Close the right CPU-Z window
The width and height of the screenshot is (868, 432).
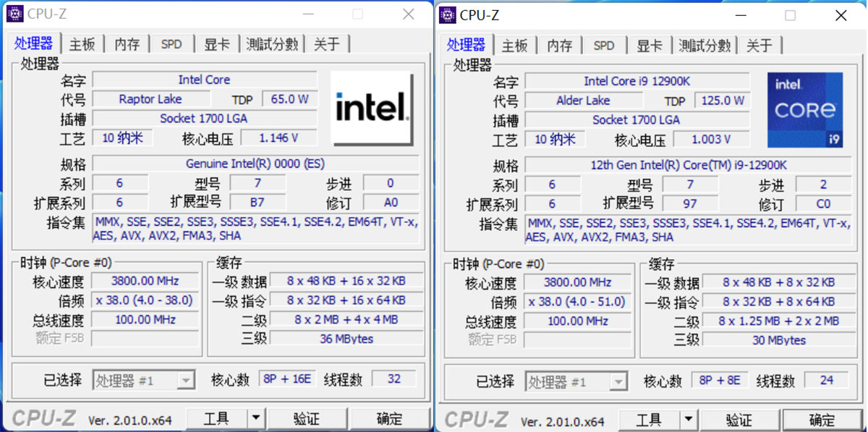coord(841,15)
